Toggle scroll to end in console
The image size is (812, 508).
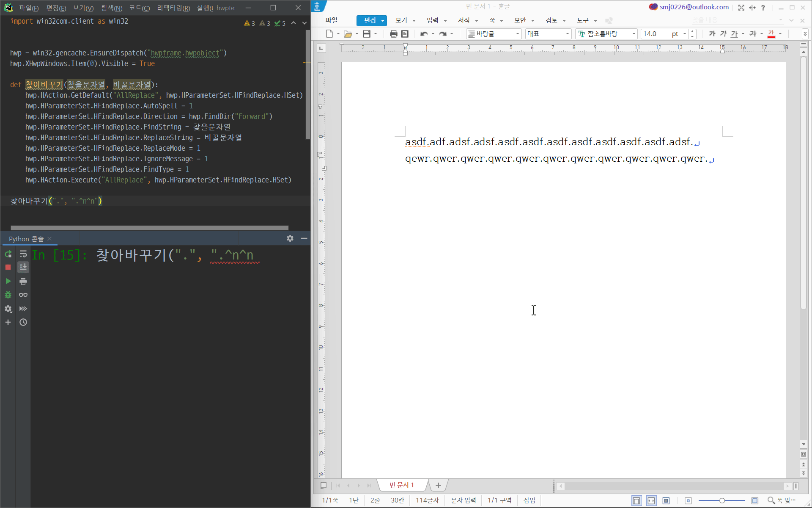point(23,267)
